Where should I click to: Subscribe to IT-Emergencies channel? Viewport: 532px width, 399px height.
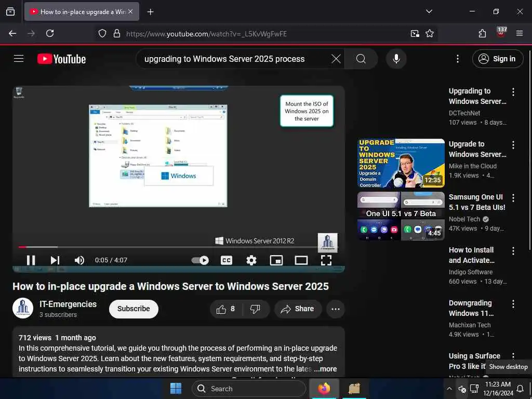tap(134, 309)
